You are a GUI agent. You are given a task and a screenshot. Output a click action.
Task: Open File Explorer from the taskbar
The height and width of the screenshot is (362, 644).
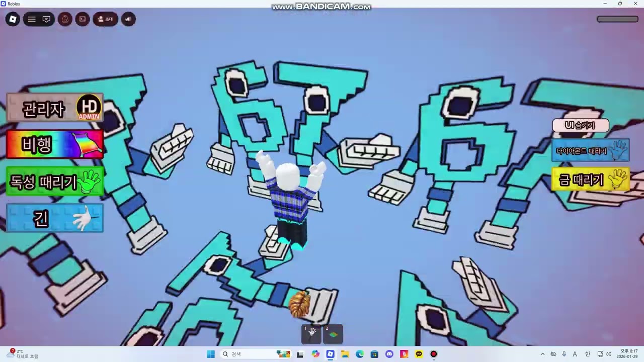345,354
